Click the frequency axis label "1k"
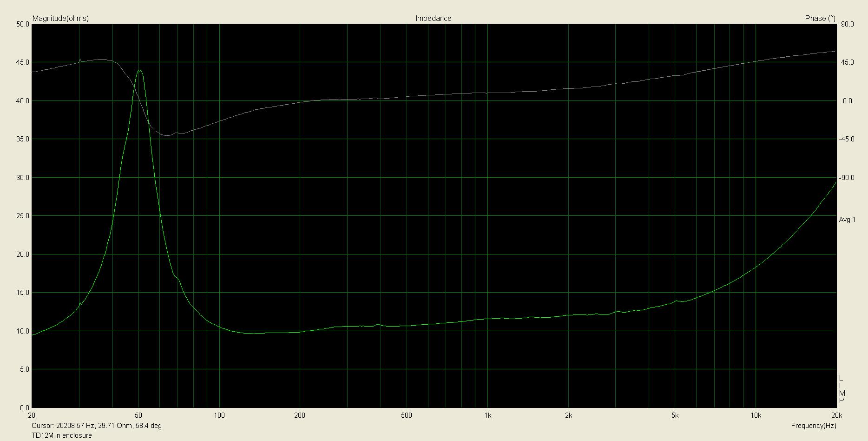Screen dimensions: 868x441 point(487,415)
